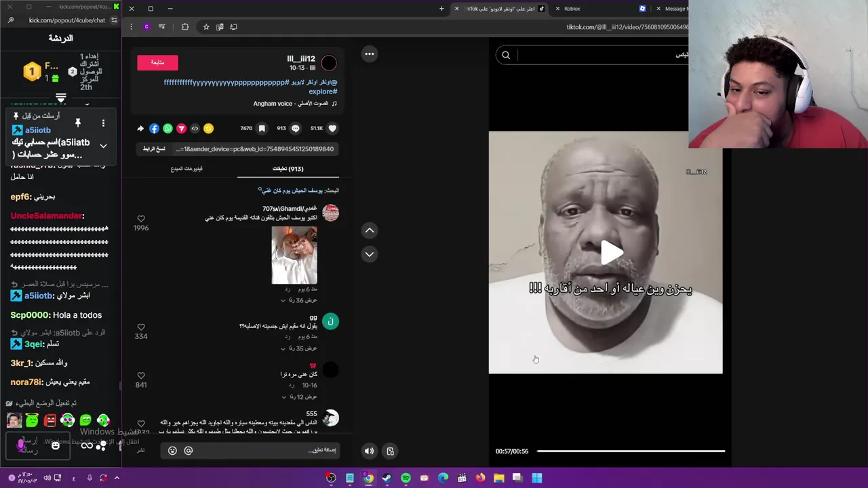Send the red angry emote in Kick chat
The image size is (868, 488).
50,421
